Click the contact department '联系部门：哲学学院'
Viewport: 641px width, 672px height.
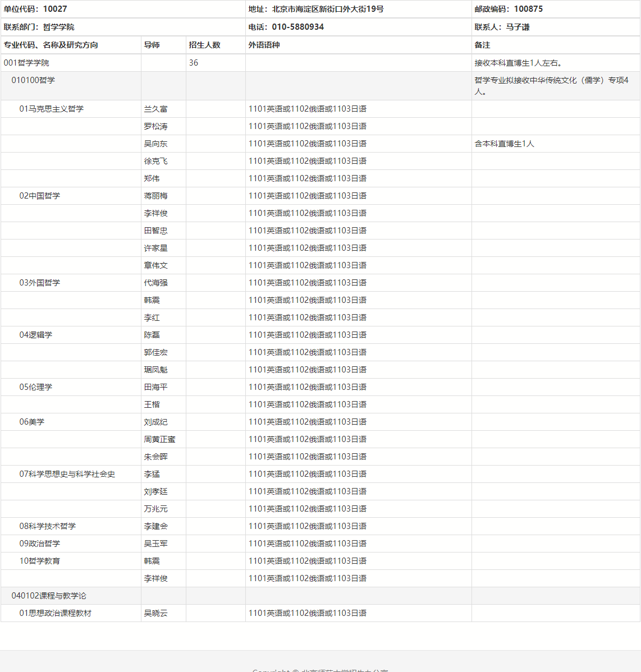click(x=39, y=27)
